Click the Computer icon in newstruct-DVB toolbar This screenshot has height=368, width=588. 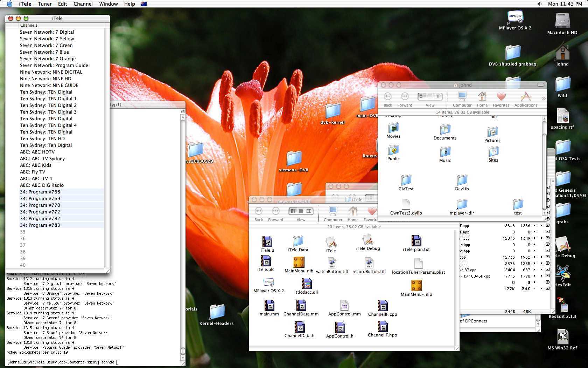coord(333,211)
